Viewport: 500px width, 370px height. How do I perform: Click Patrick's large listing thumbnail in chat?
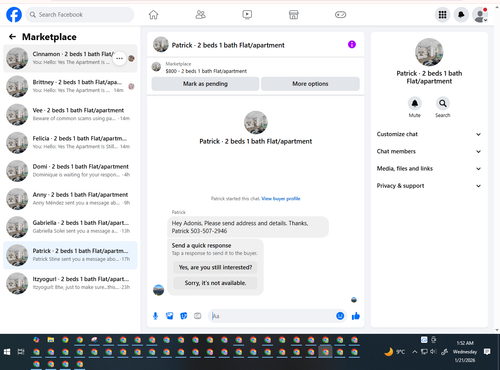point(256,123)
